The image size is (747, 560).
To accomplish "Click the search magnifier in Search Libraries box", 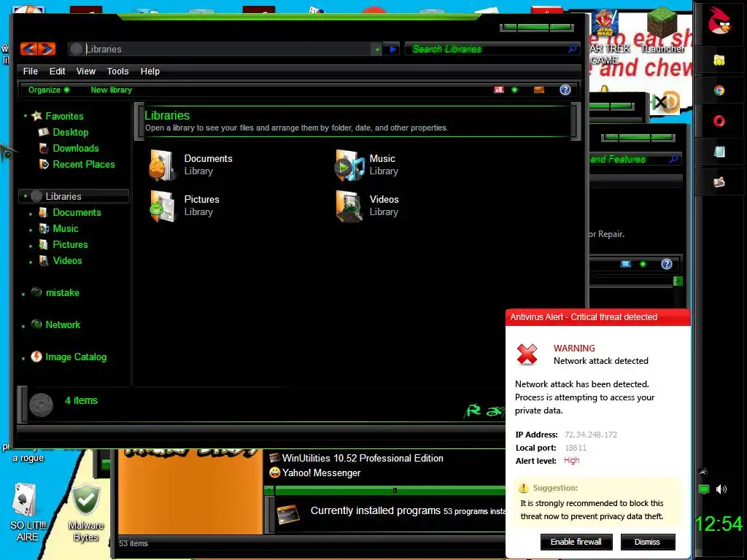I will tap(572, 49).
